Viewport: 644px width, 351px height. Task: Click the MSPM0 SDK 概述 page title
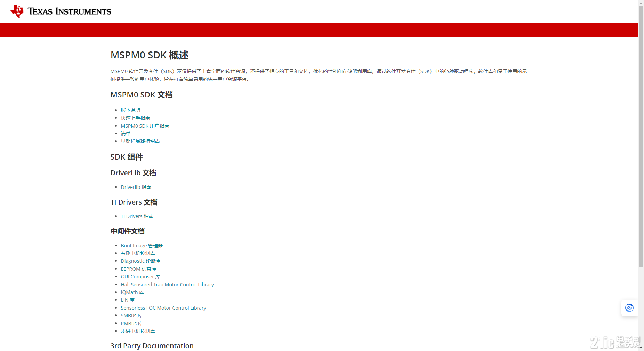(x=150, y=55)
